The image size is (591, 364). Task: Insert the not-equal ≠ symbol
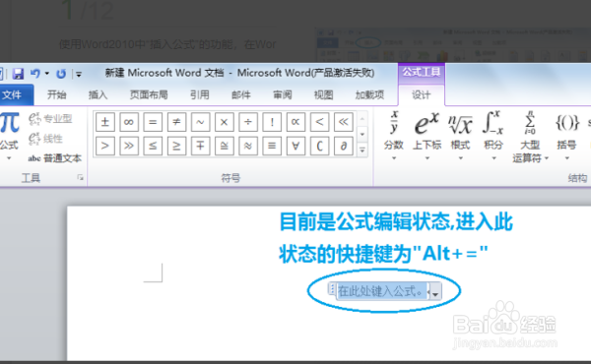tap(176, 122)
